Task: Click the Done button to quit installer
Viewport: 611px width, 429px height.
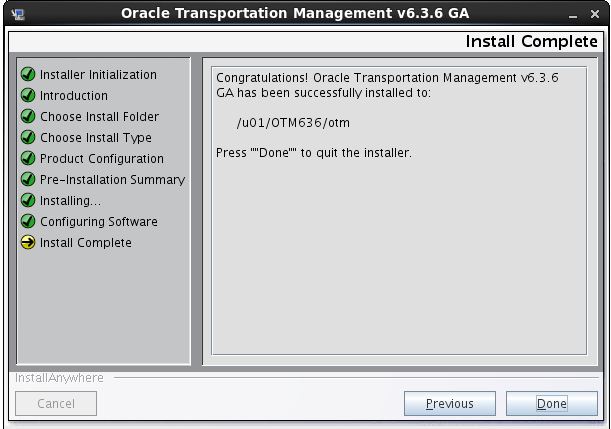Action: [x=551, y=403]
